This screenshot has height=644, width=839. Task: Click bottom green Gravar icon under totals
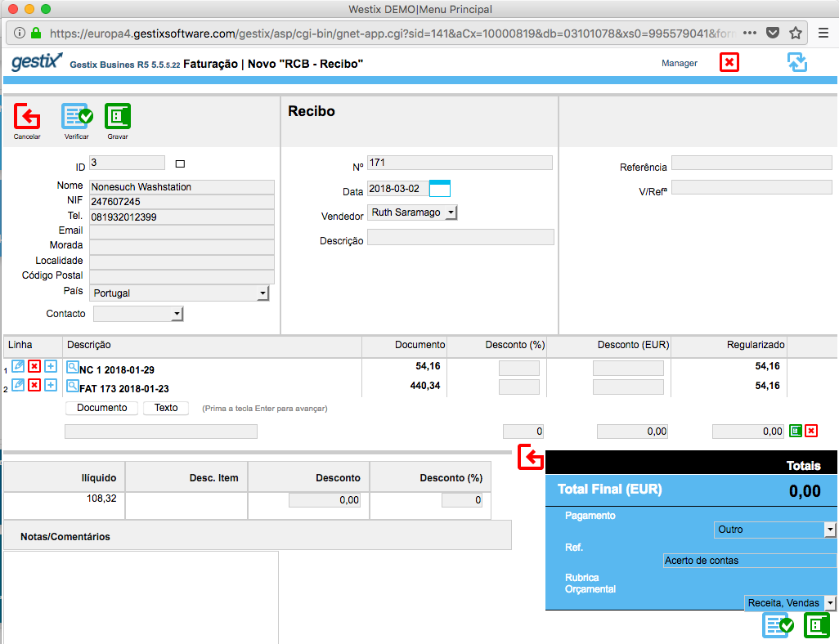click(x=817, y=624)
